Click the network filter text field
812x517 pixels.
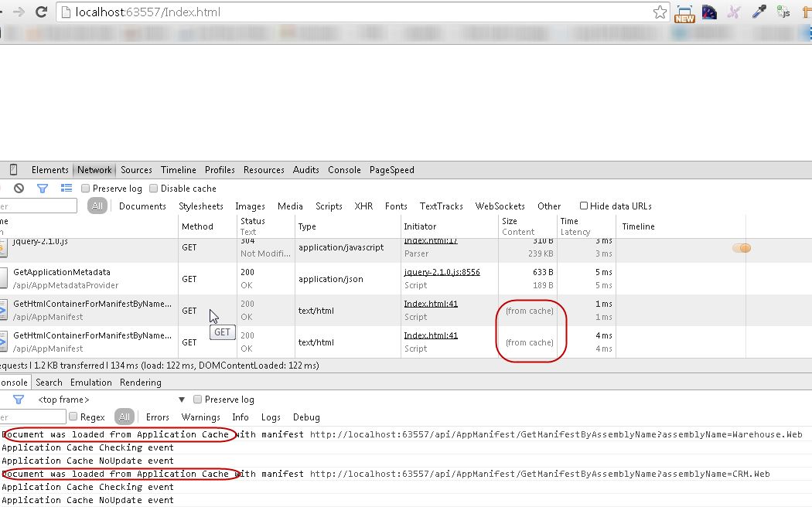39,206
